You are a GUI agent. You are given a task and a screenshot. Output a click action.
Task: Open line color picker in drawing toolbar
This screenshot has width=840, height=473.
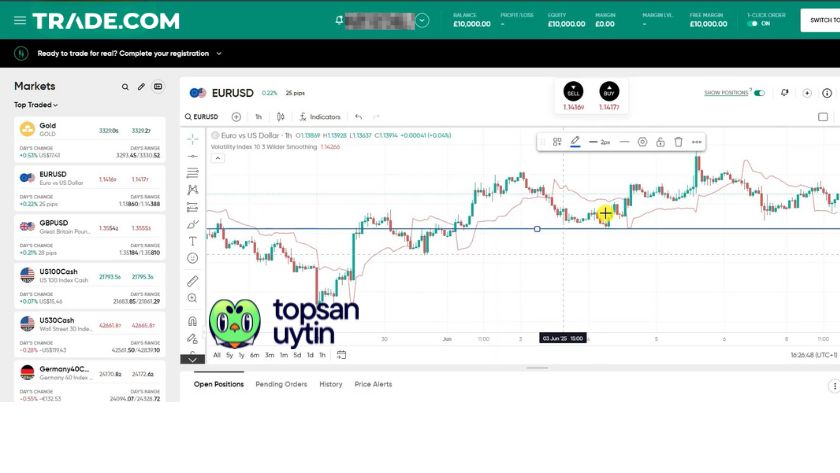[x=575, y=142]
